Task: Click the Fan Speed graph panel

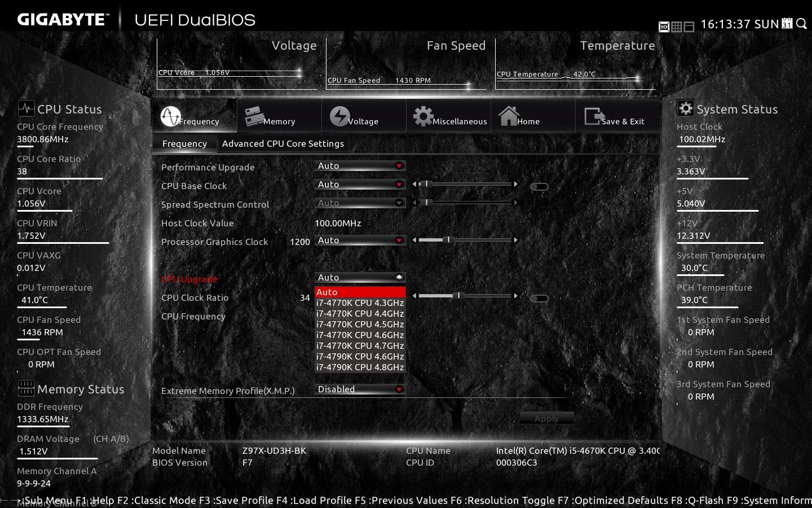Action: coord(407,64)
